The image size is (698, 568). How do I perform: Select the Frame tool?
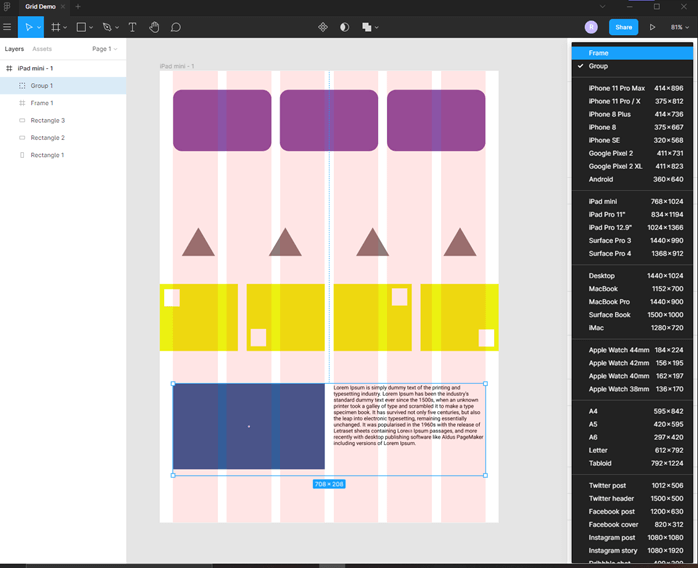click(56, 27)
